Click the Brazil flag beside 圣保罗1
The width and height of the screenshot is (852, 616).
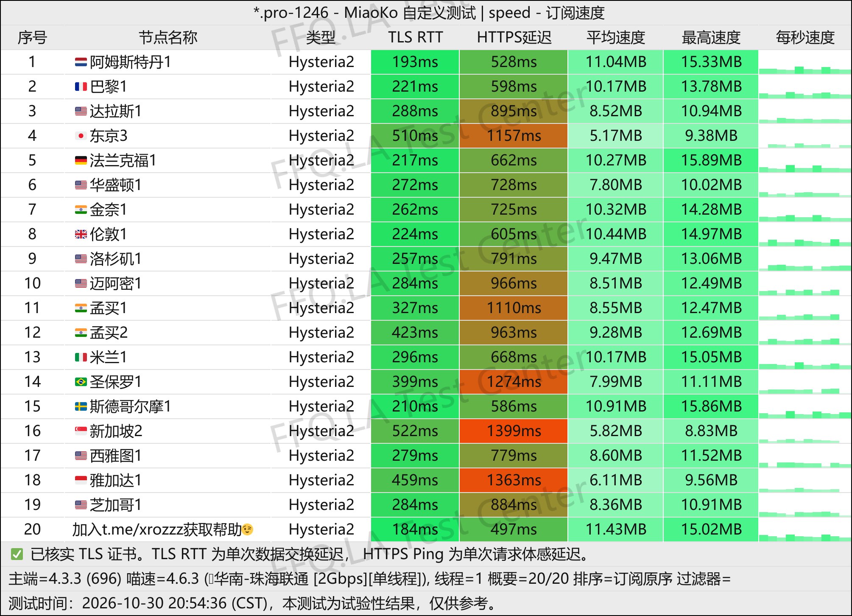click(81, 382)
